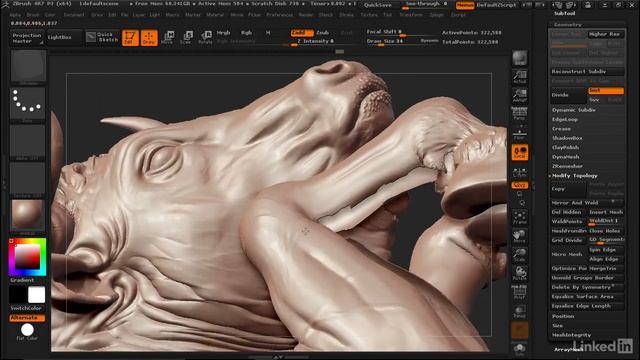This screenshot has height=360, width=640.
Task: Click the Scale (zoom) icon in right shelf
Action: click(520, 254)
